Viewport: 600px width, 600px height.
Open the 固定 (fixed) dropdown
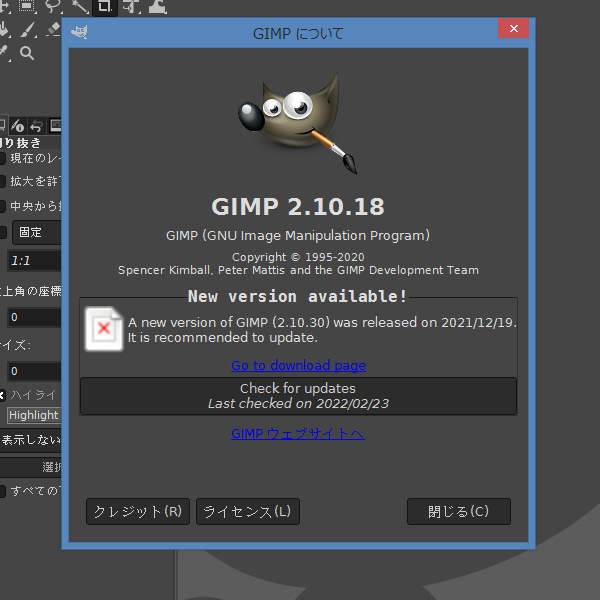(37, 232)
